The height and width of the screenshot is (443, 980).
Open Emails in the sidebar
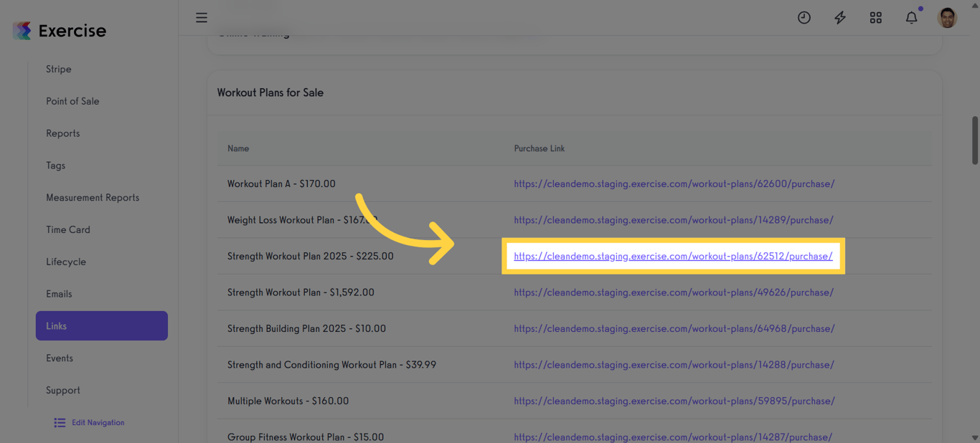(59, 294)
